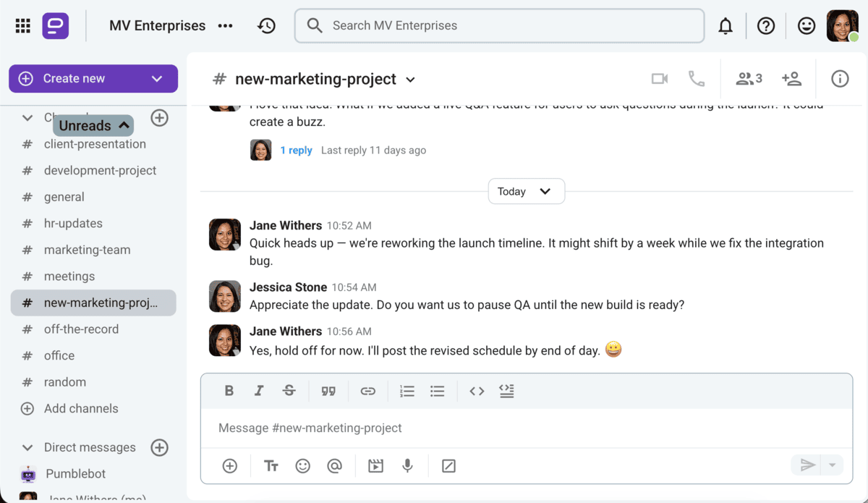Open the emoji picker in the composer

(302, 465)
